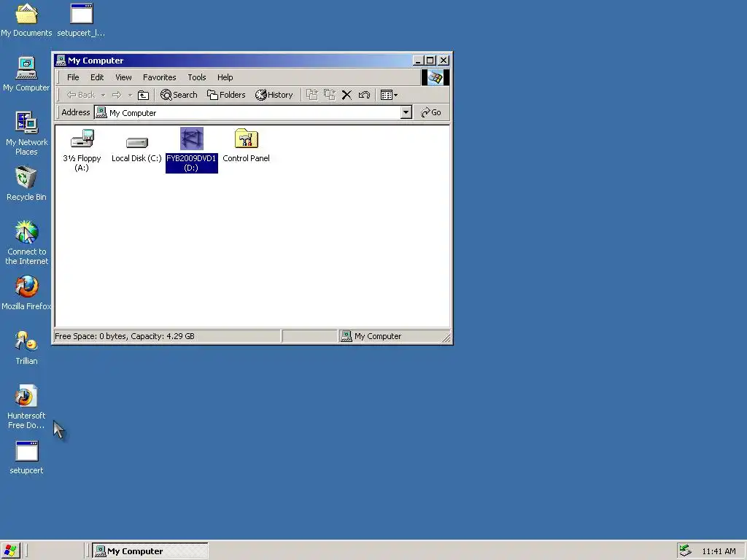Open the File menu
The width and height of the screenshot is (747, 560).
tap(73, 77)
